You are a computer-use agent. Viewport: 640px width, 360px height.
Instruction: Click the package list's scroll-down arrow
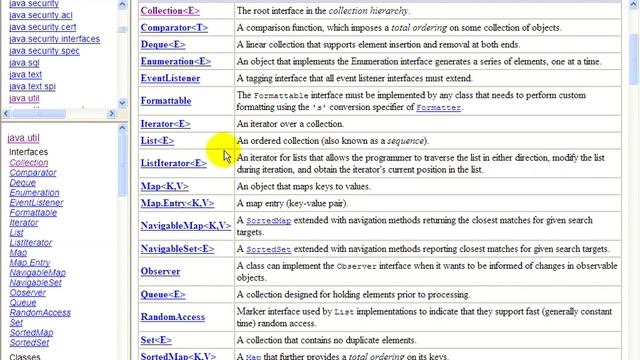[122, 103]
